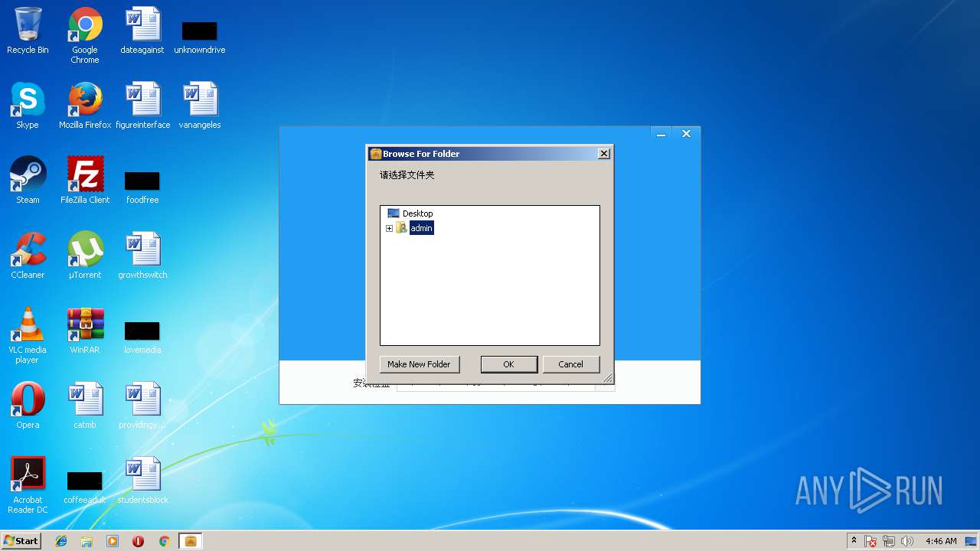Select the growthswitch Word document
The image size is (980, 551).
tap(142, 256)
